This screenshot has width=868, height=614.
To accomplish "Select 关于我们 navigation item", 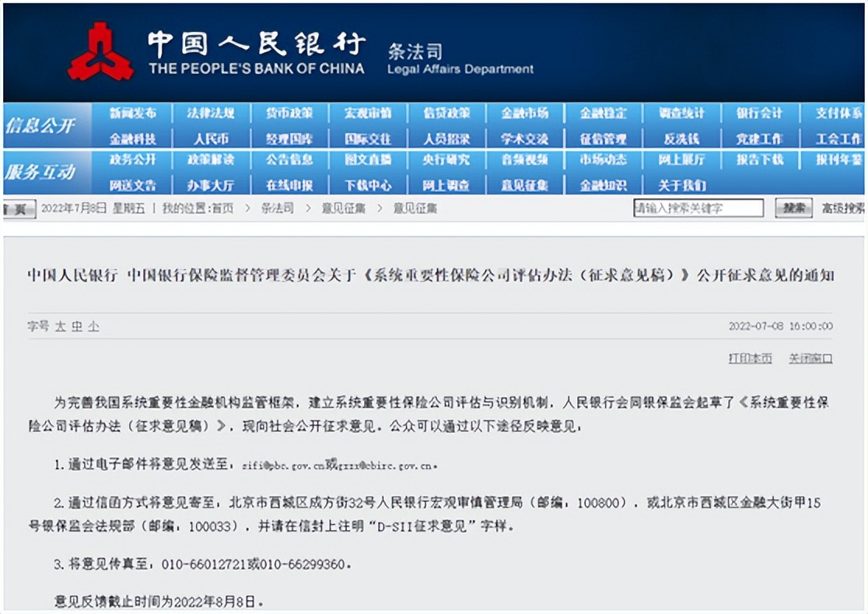I will coord(681,185).
